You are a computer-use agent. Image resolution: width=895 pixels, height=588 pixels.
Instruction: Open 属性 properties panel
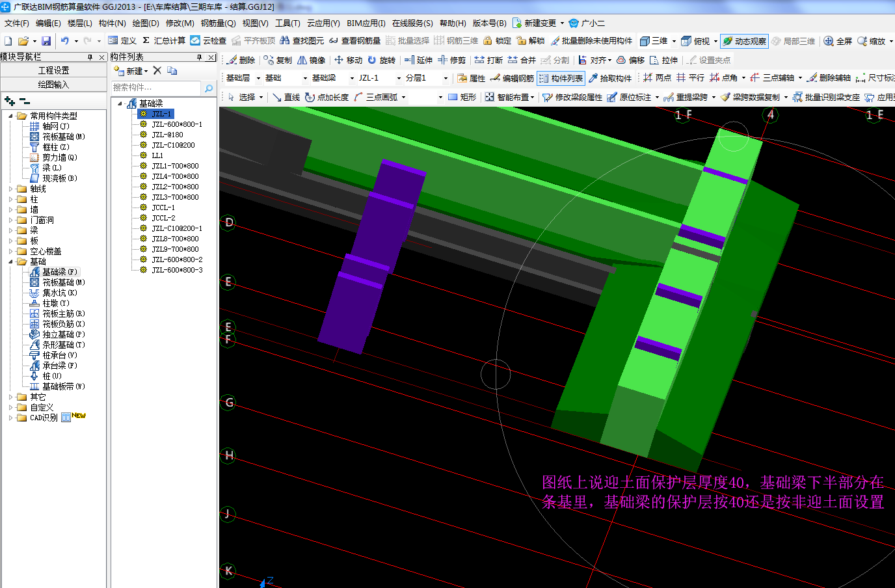tap(472, 78)
